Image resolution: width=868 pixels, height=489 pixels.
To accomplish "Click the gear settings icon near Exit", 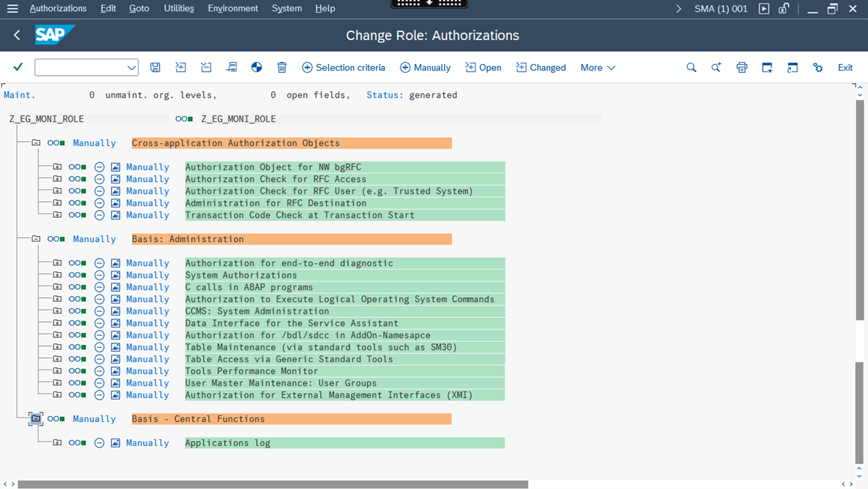I will (x=818, y=68).
